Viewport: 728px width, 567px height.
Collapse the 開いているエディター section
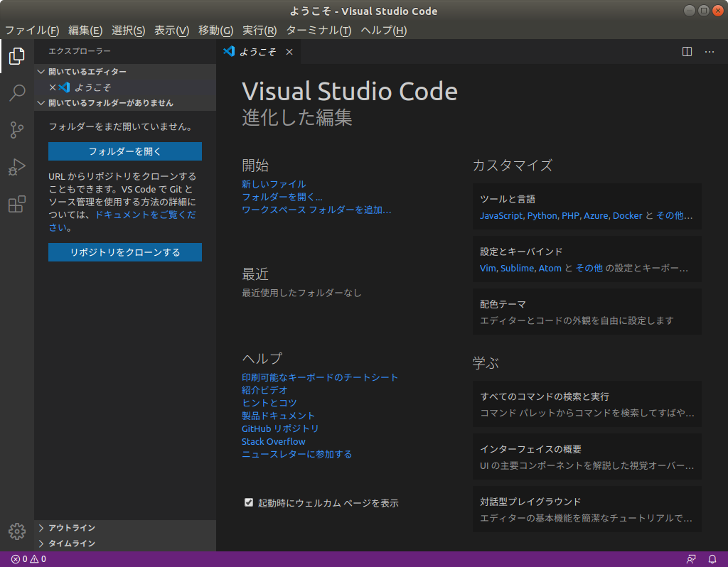tap(125, 72)
